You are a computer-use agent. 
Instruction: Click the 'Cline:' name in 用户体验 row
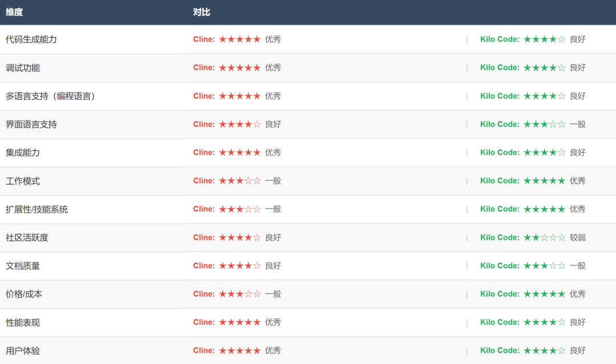[204, 350]
